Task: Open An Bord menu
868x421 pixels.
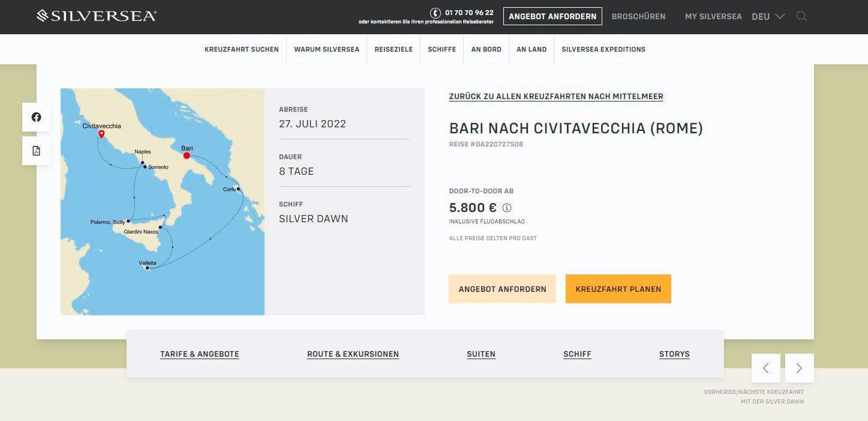Action: [x=486, y=49]
